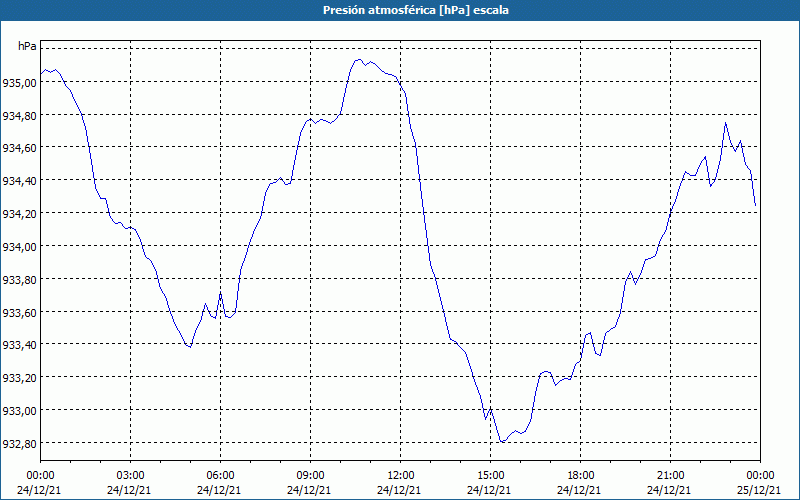800x500 pixels.
Task: Click the 934,60 axis value
Action: pyautogui.click(x=20, y=147)
